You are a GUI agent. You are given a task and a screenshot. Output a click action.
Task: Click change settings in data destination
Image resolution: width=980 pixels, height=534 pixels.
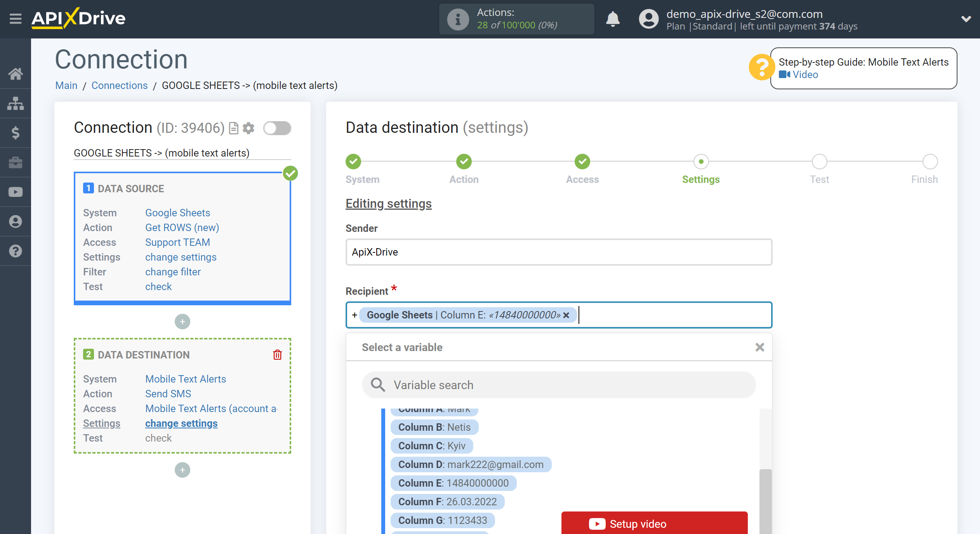[x=181, y=423]
